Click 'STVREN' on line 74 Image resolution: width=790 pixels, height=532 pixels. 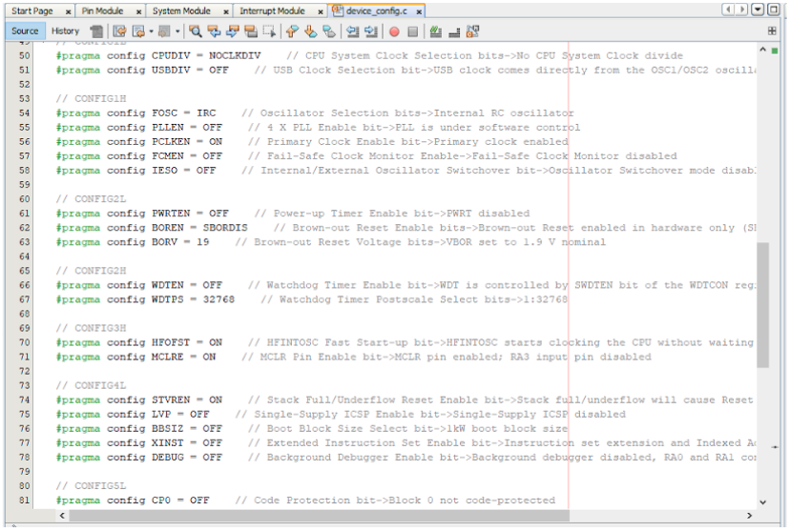[171, 400]
